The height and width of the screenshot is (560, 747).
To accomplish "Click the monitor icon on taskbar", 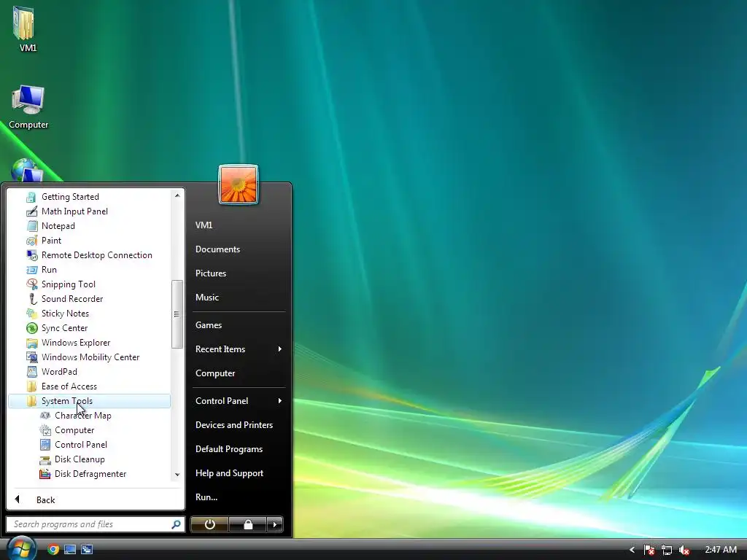I will click(x=70, y=550).
